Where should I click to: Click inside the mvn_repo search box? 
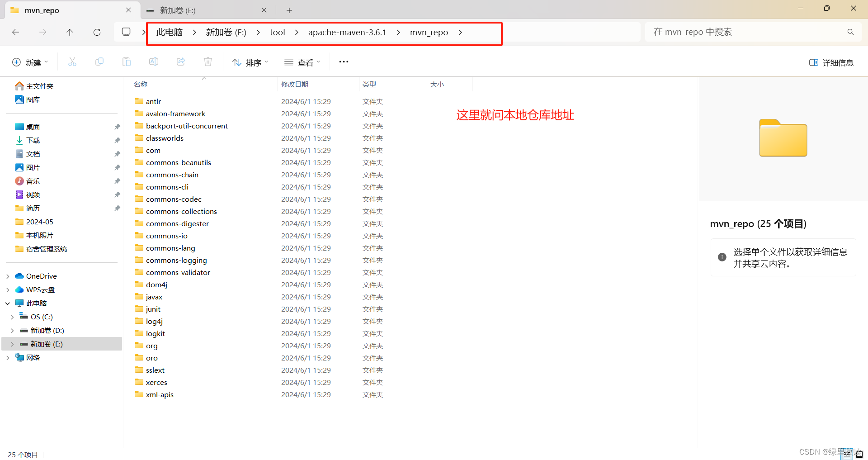click(750, 32)
